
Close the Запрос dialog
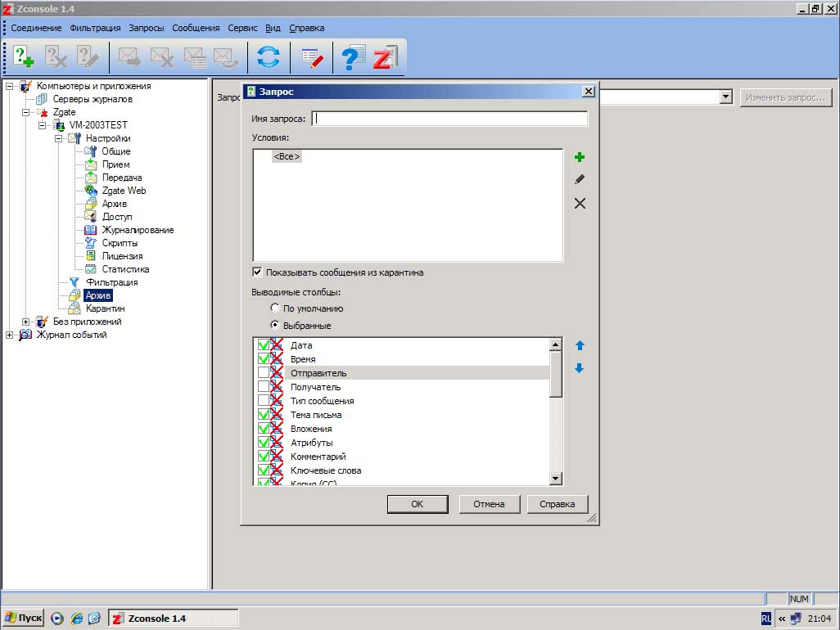coord(588,92)
